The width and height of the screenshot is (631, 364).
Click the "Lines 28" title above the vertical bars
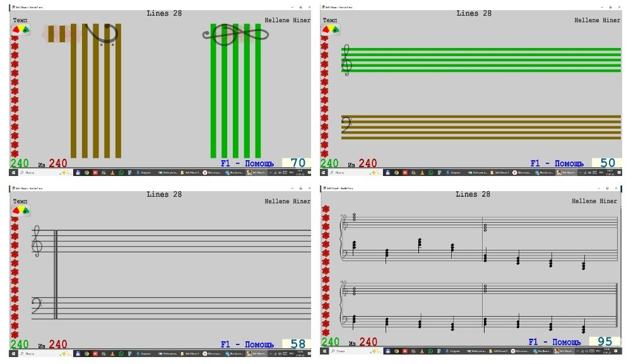click(x=164, y=13)
